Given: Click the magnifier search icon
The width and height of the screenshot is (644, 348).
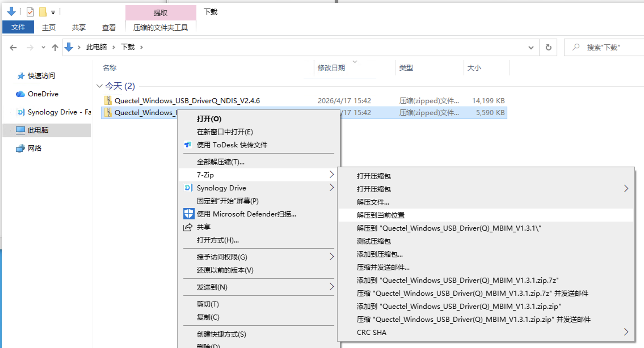Looking at the screenshot, I should click(x=576, y=47).
